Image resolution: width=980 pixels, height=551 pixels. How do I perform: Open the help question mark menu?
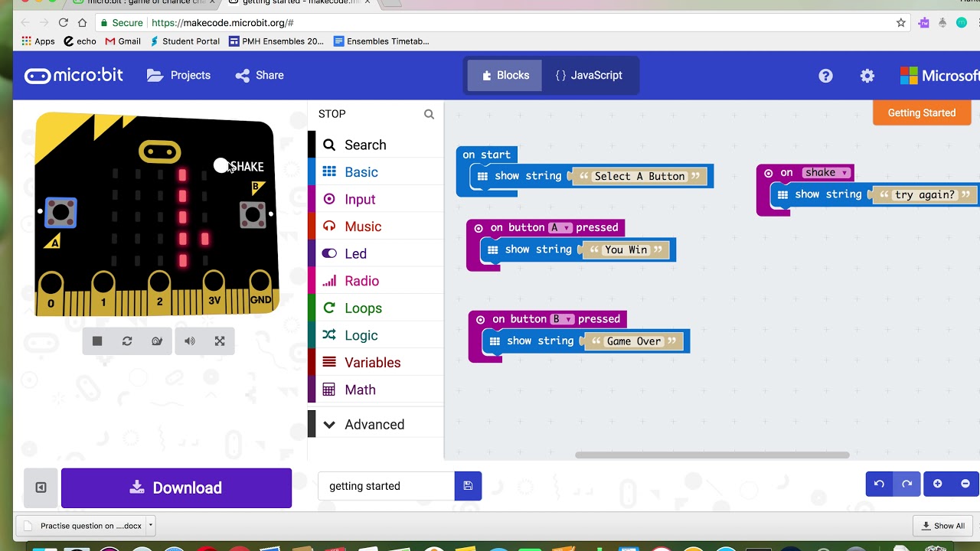coord(825,75)
